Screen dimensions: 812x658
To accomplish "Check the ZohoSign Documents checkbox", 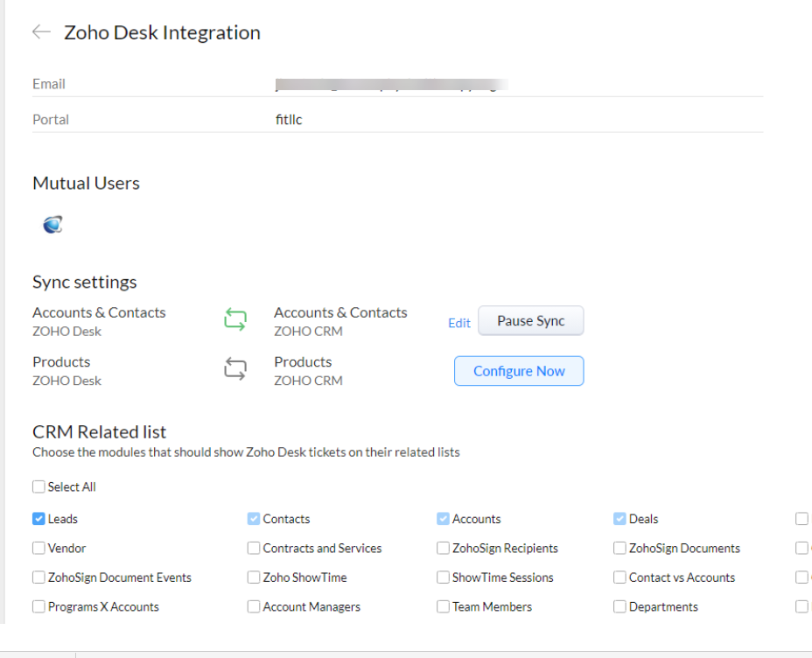I will 619,548.
